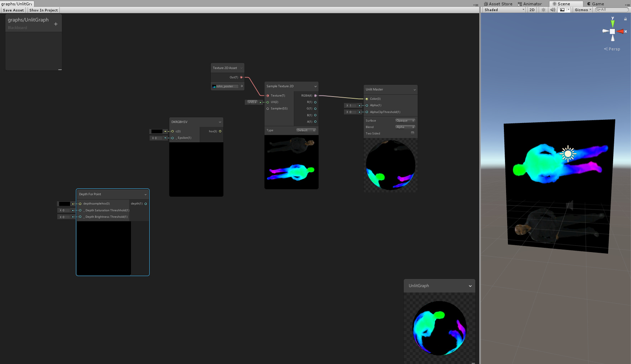Toggle Persp projection label in scene

pyautogui.click(x=614, y=49)
